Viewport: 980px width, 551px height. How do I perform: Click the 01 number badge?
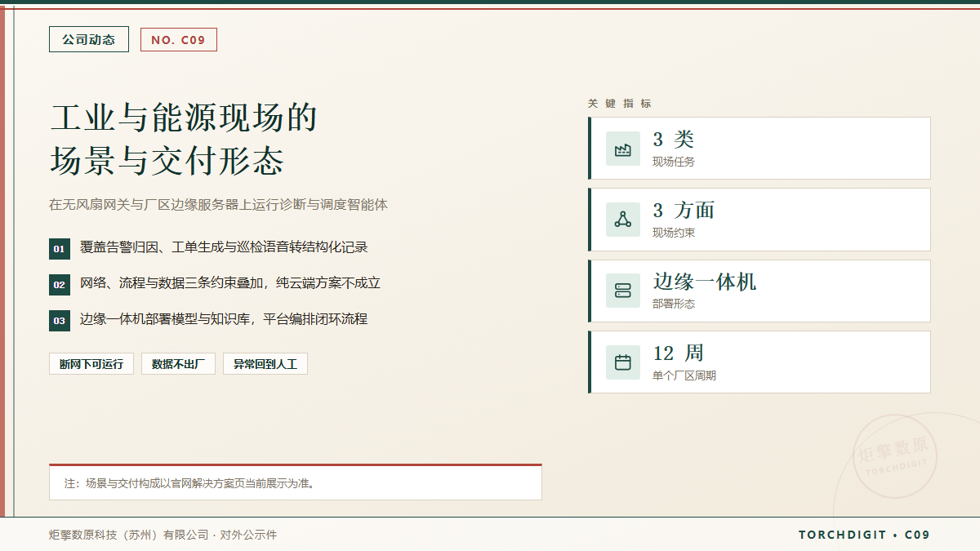tap(60, 249)
